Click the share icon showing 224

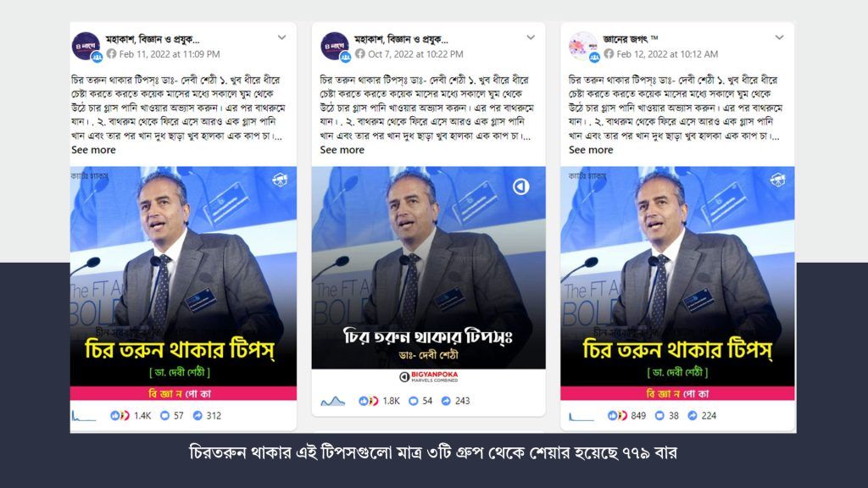click(x=693, y=415)
